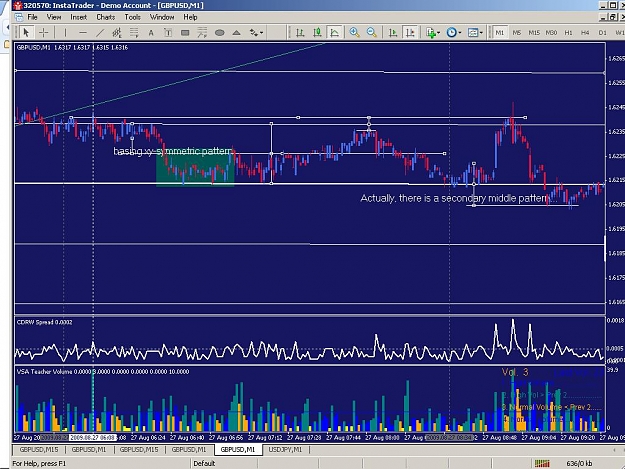Open the View menu
Screen dimensions: 625x469
point(54,17)
